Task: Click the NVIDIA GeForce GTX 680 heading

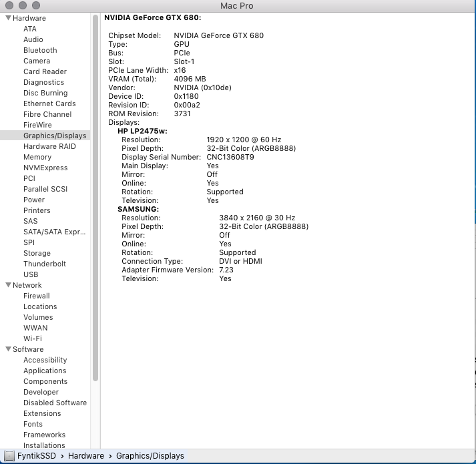Action: point(153,17)
